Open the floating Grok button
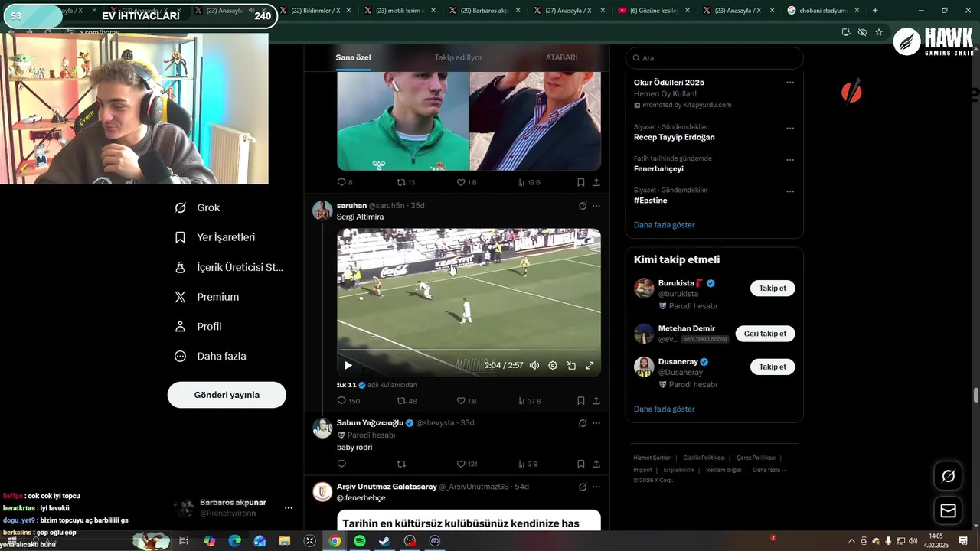The width and height of the screenshot is (980, 551). pos(948,476)
